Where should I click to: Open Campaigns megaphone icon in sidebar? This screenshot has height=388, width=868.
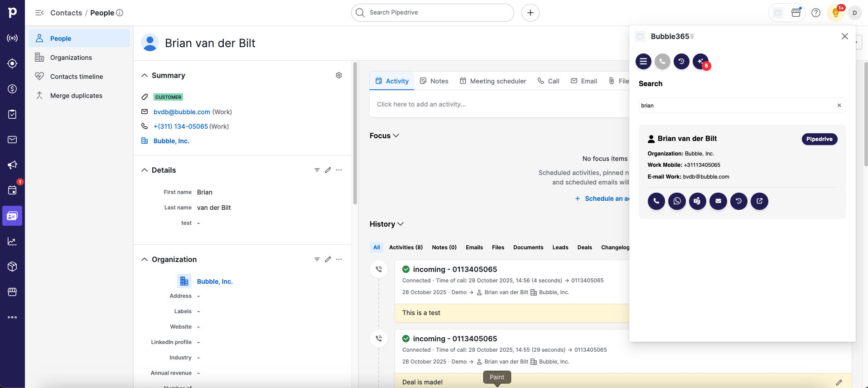click(12, 165)
